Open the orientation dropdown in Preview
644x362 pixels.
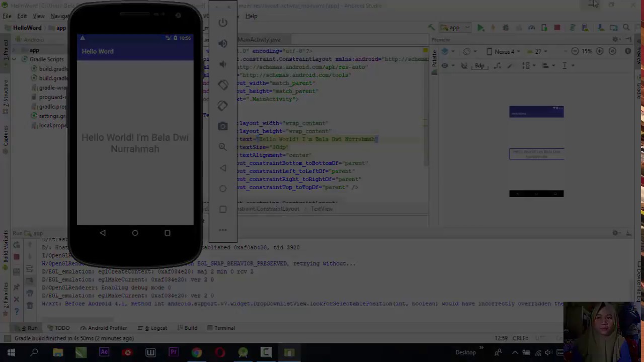point(469,51)
